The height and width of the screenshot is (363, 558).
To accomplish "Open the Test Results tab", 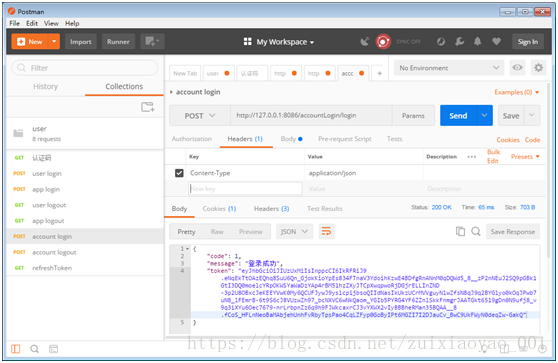I will point(325,209).
